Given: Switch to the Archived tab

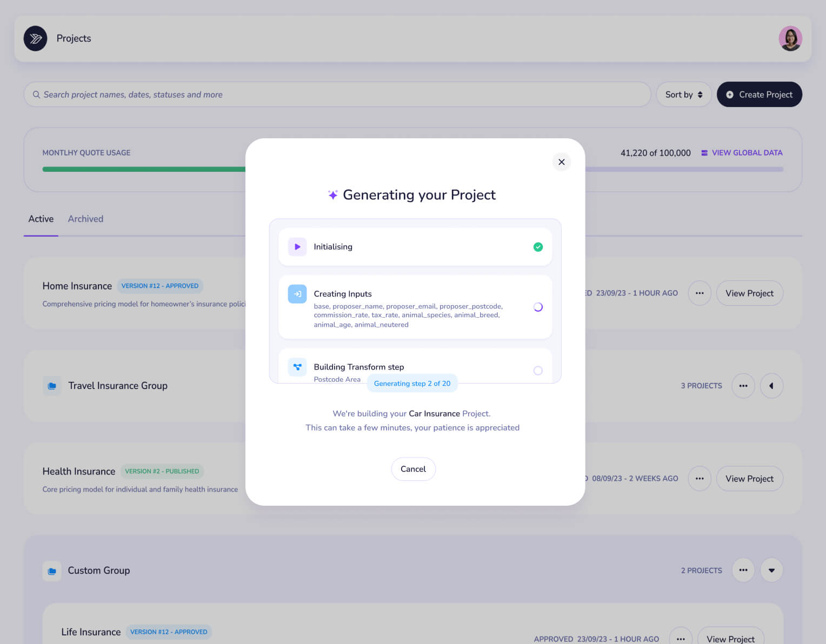Looking at the screenshot, I should pos(85,219).
